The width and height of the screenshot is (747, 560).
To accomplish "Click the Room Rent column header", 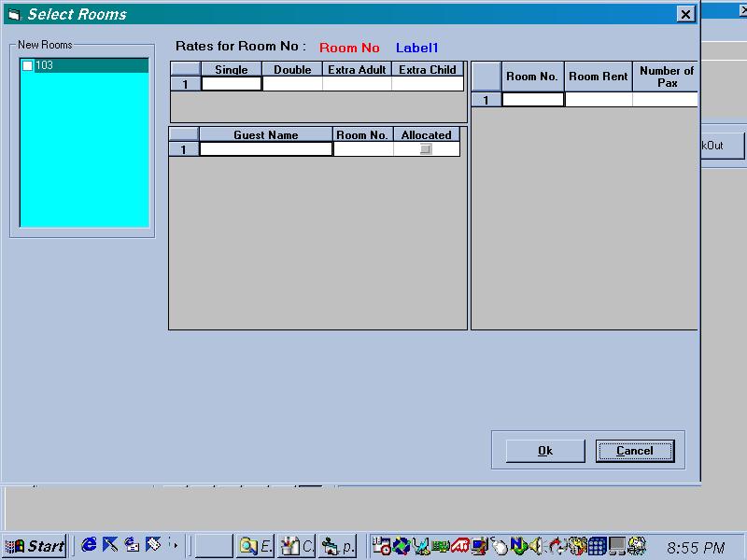I will pyautogui.click(x=599, y=77).
